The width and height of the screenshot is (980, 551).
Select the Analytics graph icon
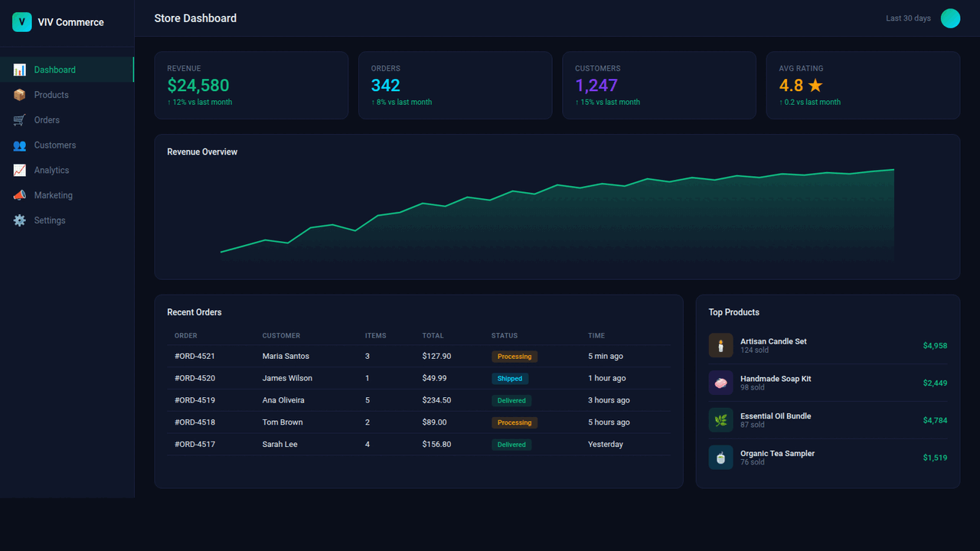20,170
